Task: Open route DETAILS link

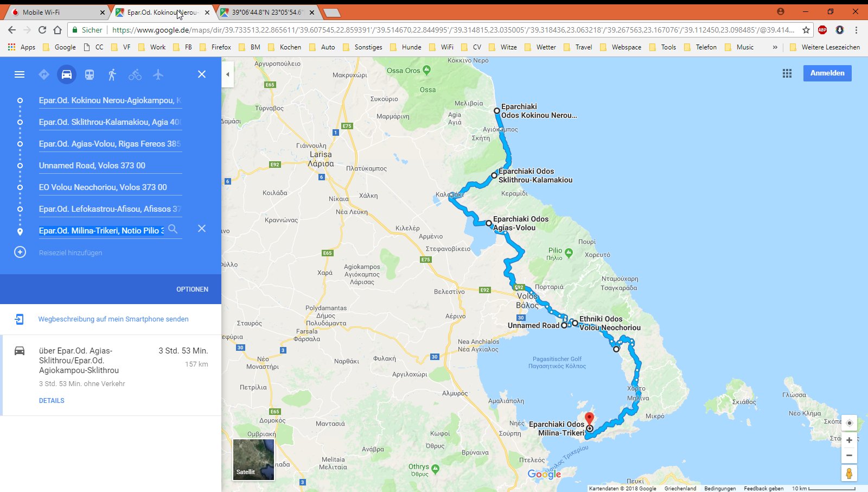Action: 52,401
